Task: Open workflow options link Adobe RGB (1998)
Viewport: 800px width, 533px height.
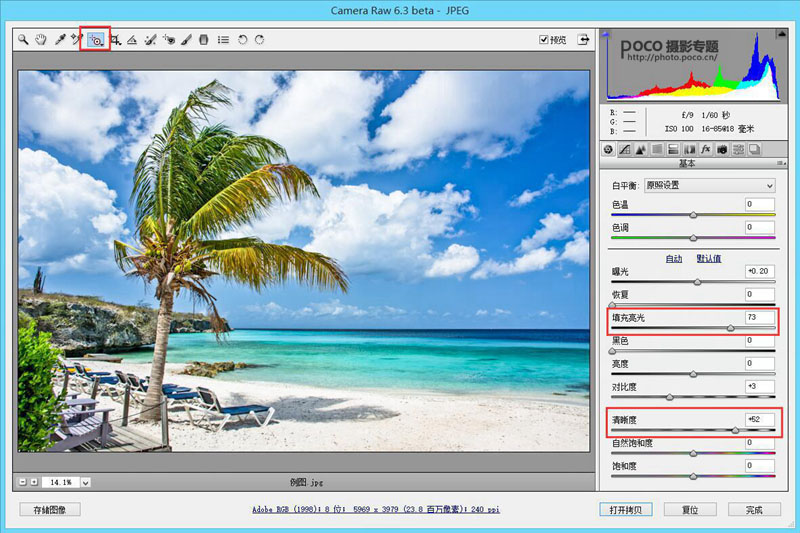Action: point(376,509)
